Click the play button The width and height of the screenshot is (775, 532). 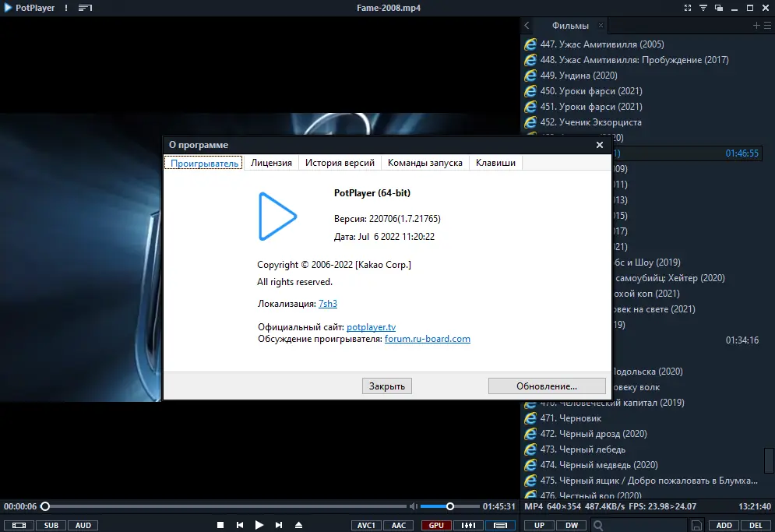[259, 525]
